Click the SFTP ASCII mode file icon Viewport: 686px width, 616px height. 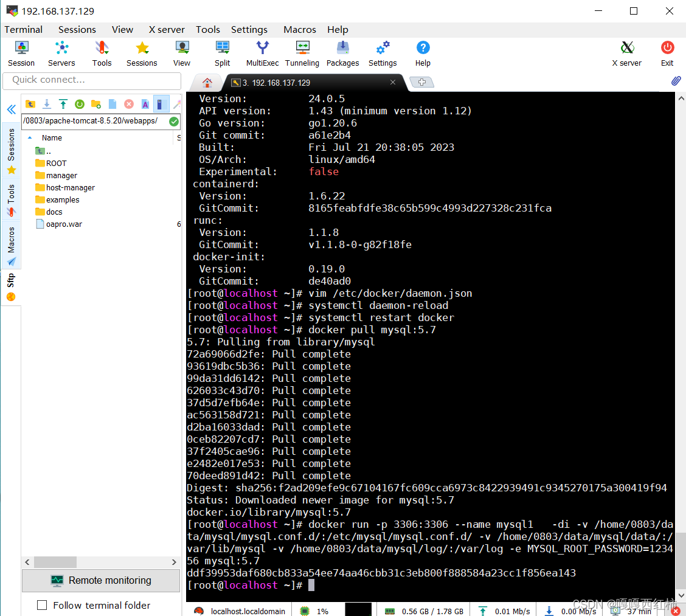145,104
